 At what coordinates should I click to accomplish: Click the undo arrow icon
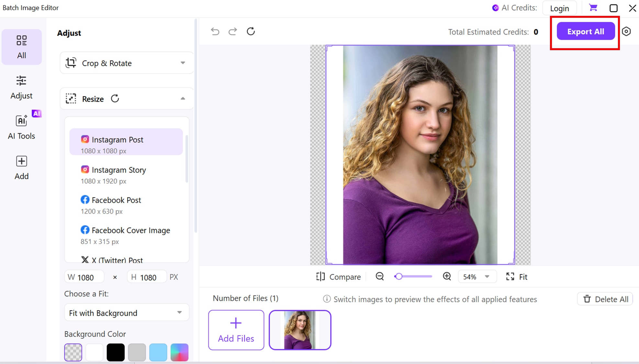(x=215, y=31)
